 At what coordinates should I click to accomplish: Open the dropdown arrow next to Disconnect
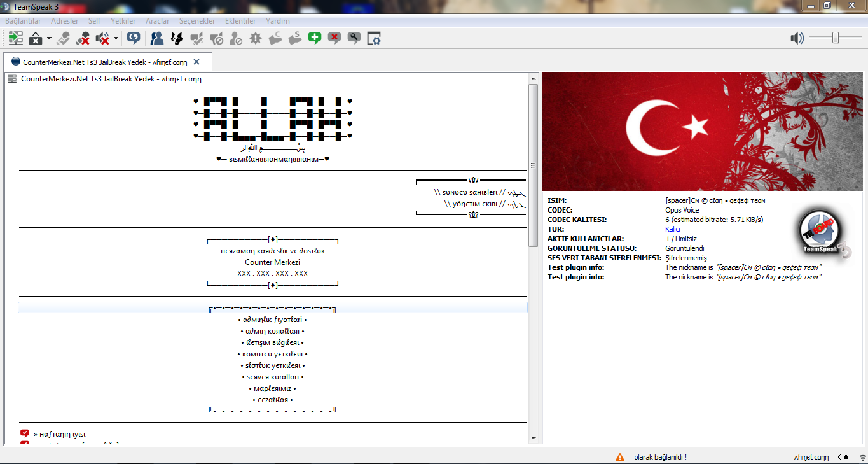pyautogui.click(x=49, y=38)
